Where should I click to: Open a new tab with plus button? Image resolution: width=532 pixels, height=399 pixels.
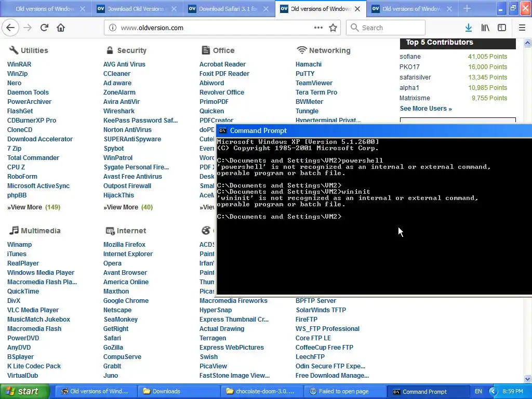(467, 8)
